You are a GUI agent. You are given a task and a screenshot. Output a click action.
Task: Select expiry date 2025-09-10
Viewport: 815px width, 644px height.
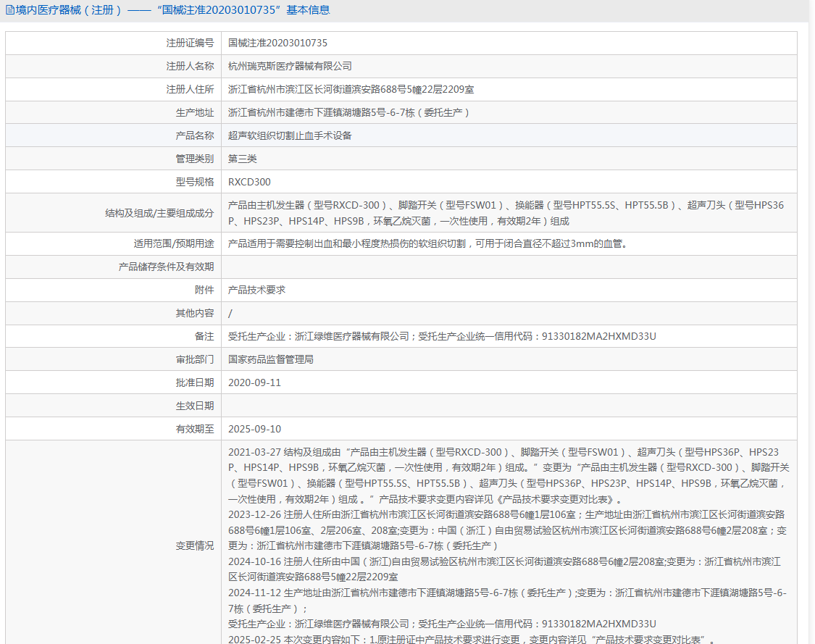(255, 429)
